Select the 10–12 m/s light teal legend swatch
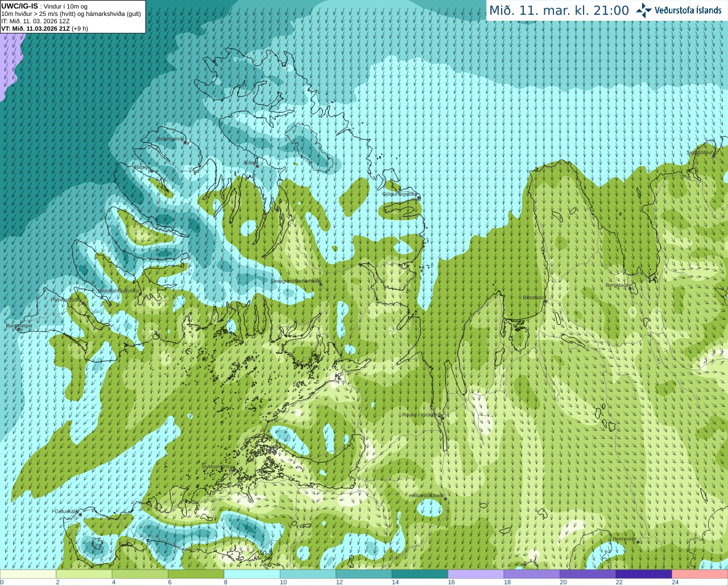This screenshot has height=586, width=728. point(308,574)
